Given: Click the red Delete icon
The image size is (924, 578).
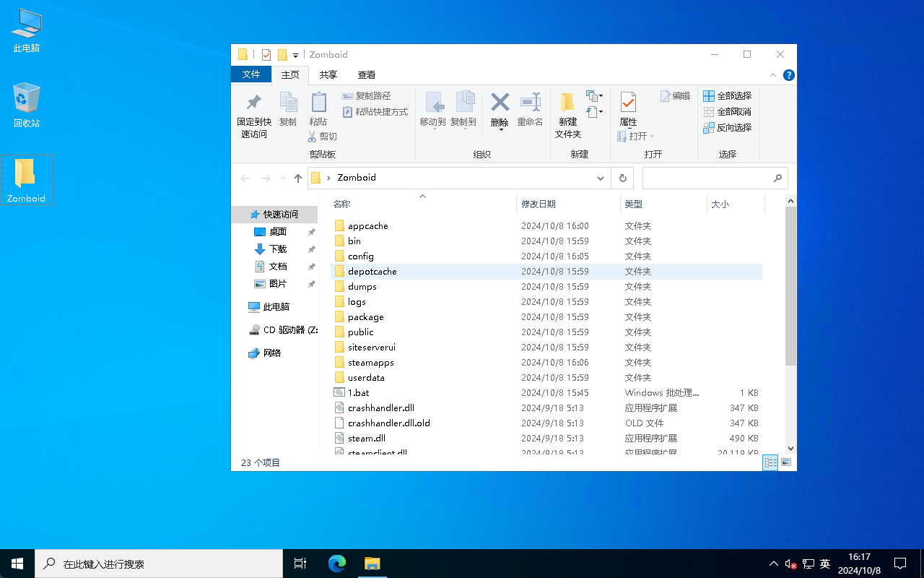Looking at the screenshot, I should pyautogui.click(x=500, y=102).
